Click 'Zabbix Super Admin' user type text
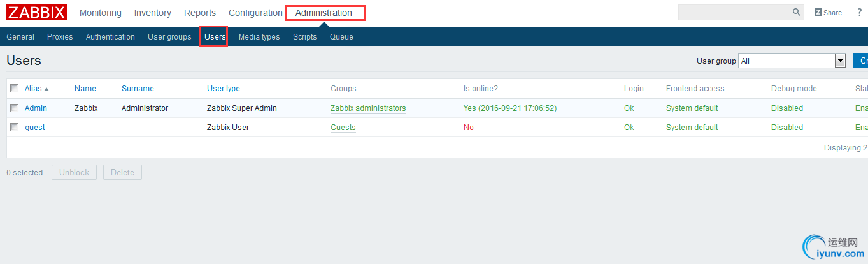868x264 pixels. (242, 108)
